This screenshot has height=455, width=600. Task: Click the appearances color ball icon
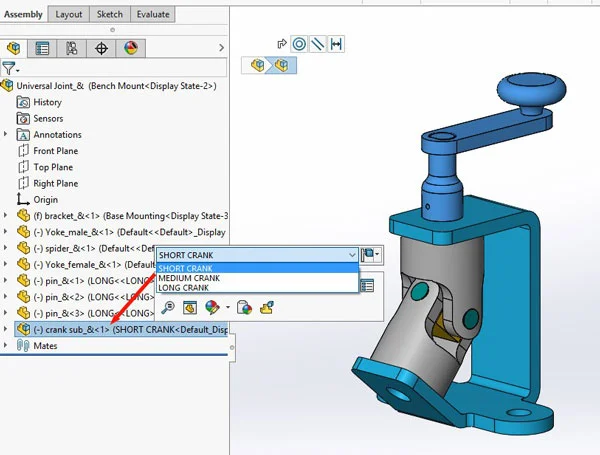212,308
